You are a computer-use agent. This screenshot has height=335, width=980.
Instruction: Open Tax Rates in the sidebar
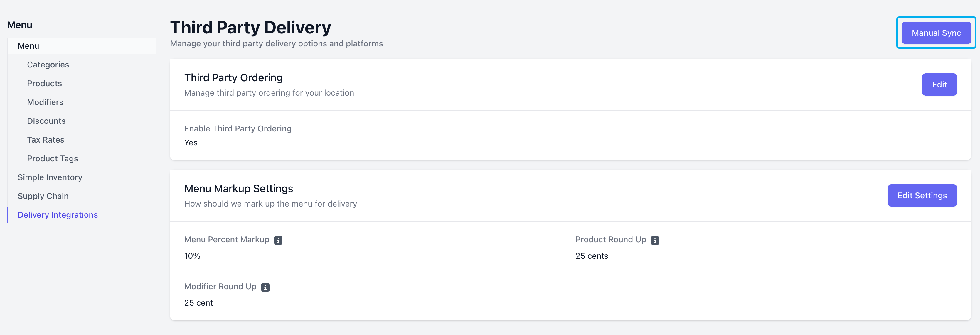pyautogui.click(x=46, y=140)
